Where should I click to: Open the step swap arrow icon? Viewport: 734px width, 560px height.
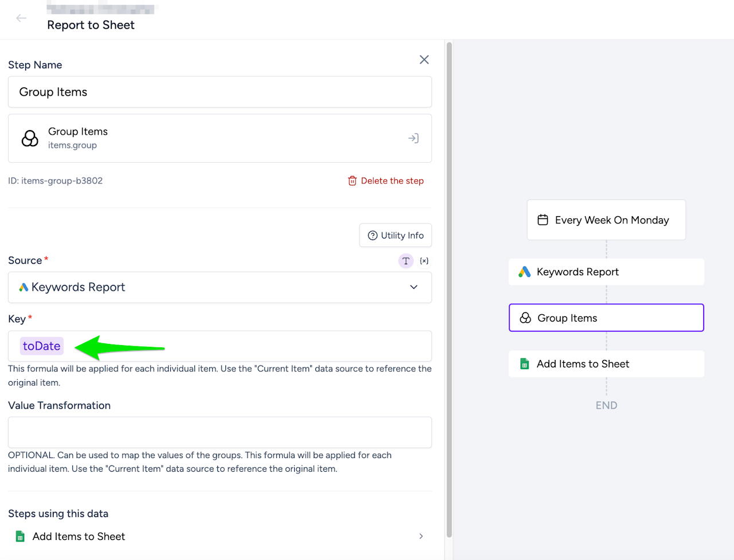413,138
